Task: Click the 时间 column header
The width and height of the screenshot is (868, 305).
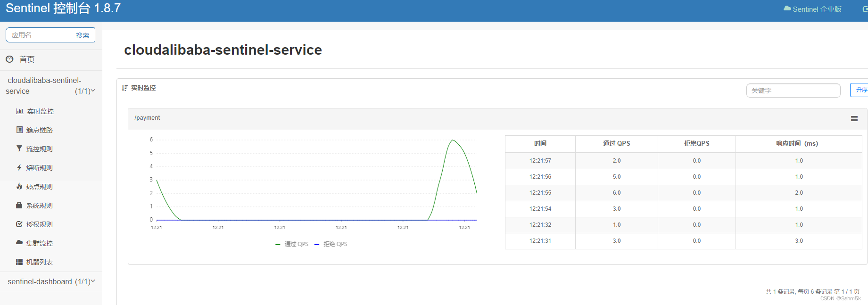Action: [x=540, y=143]
